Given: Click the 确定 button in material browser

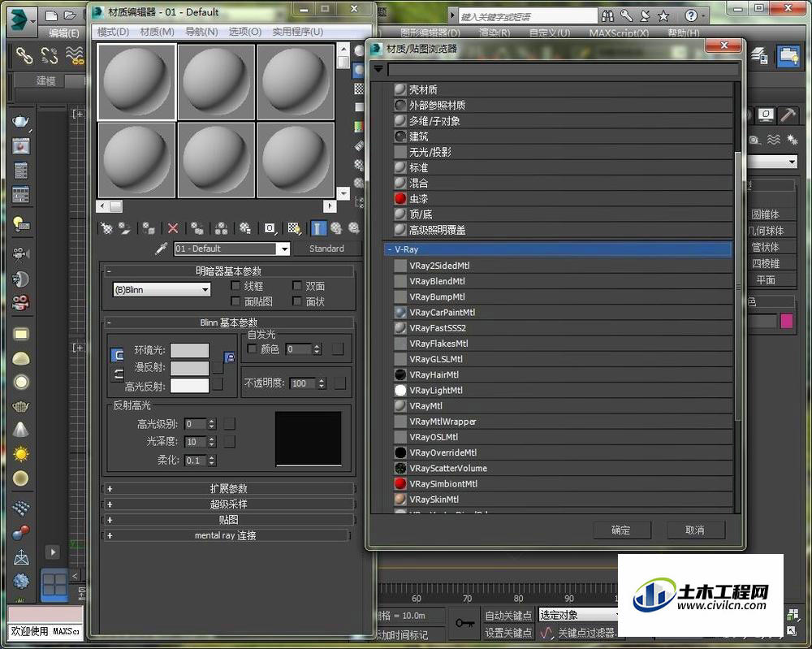Looking at the screenshot, I should pos(621,530).
